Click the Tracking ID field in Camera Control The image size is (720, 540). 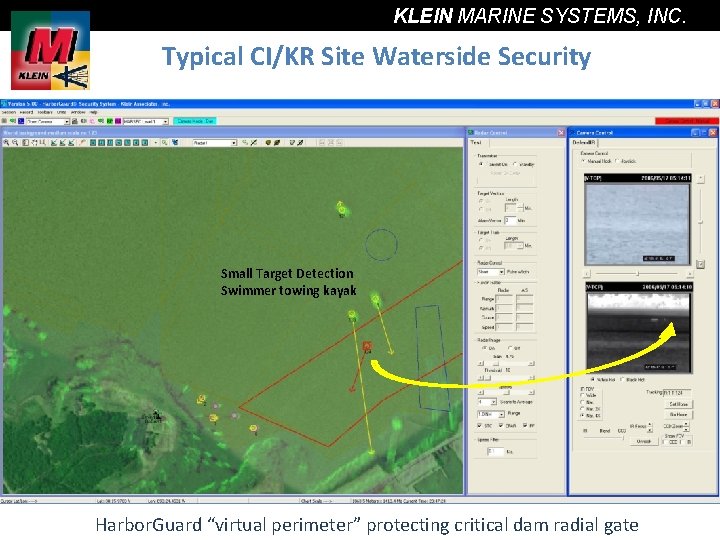pos(677,393)
